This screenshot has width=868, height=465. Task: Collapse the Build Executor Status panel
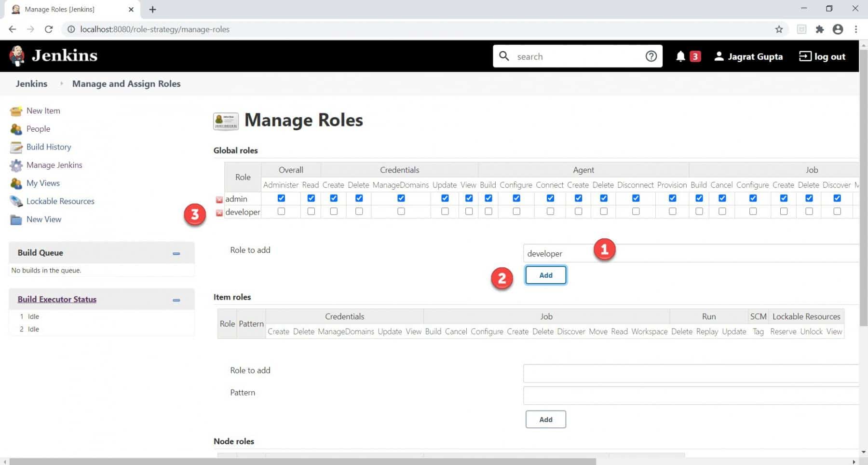pos(176,300)
